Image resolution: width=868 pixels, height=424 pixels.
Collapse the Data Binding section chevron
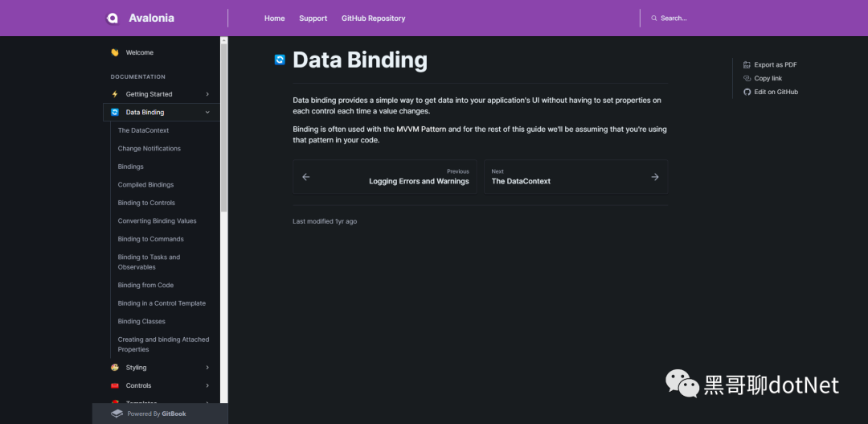(207, 113)
